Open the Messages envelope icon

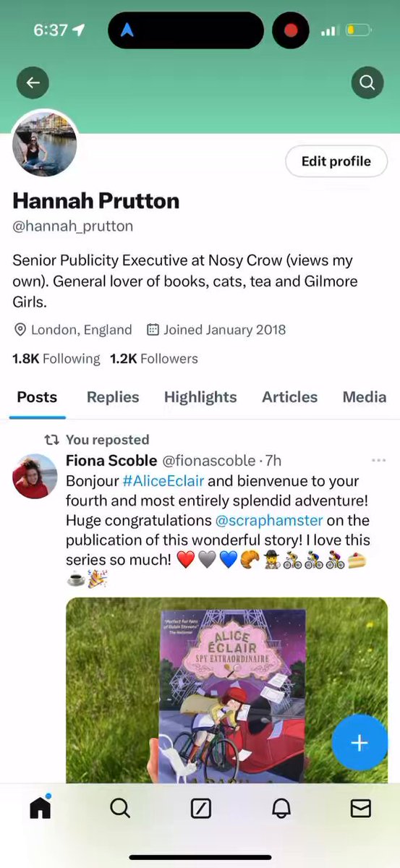[x=360, y=808]
